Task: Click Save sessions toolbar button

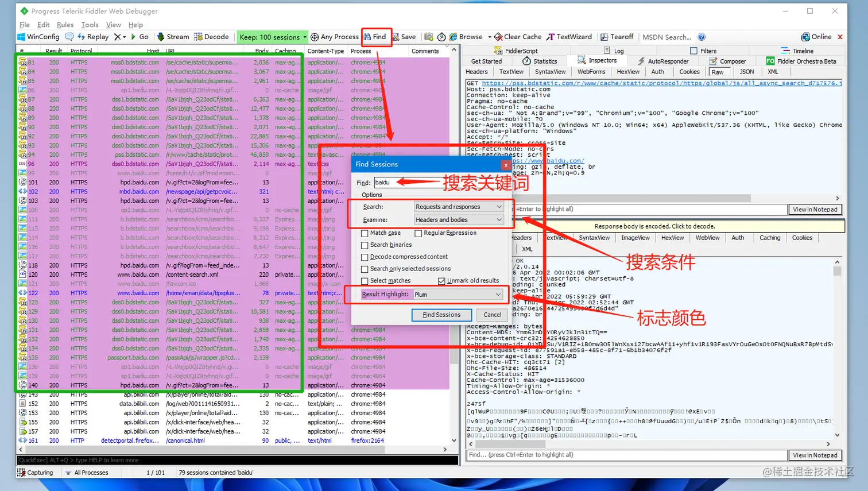Action: pos(404,37)
